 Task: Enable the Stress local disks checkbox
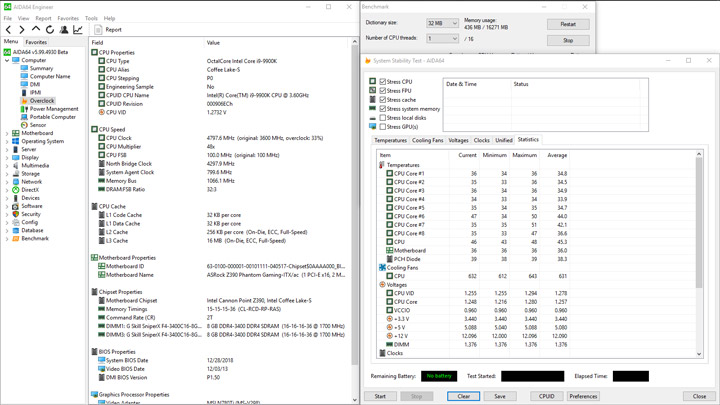click(382, 118)
